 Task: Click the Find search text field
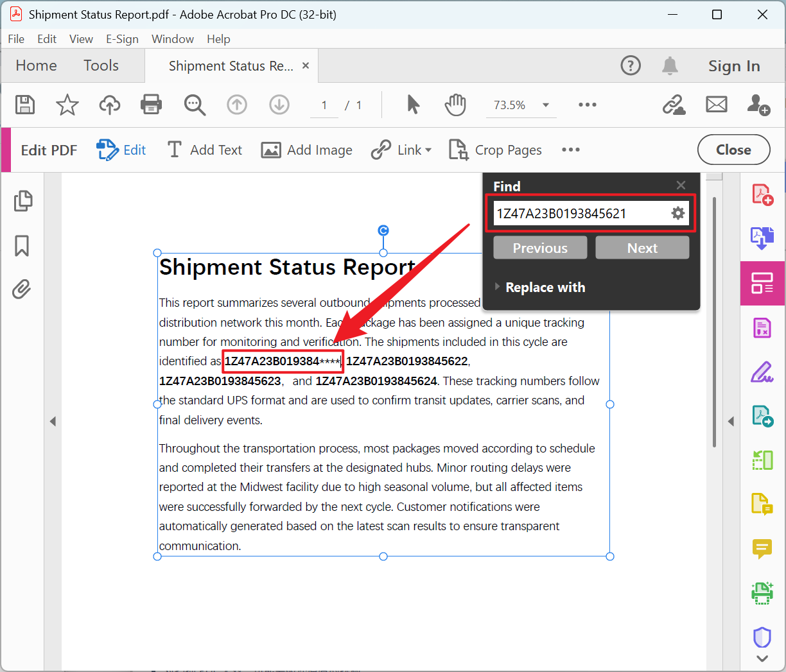pyautogui.click(x=578, y=214)
